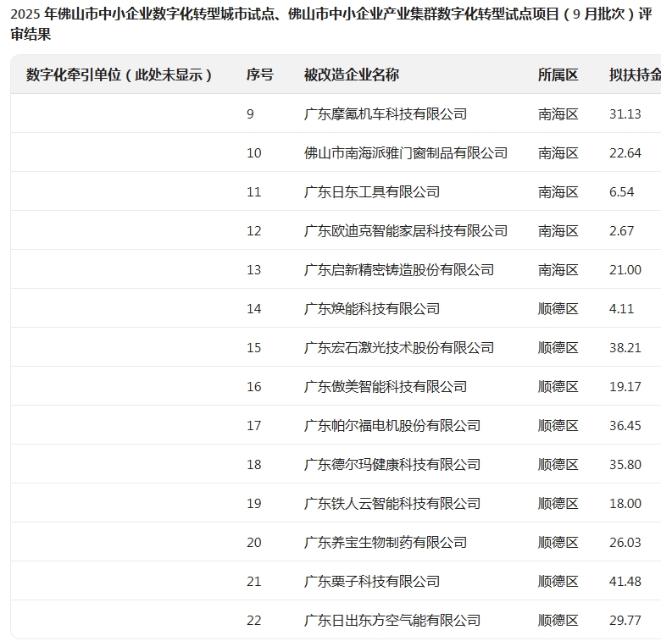Click 广东欧迪克智能家居科技有限公司 in the table

pyautogui.click(x=405, y=230)
